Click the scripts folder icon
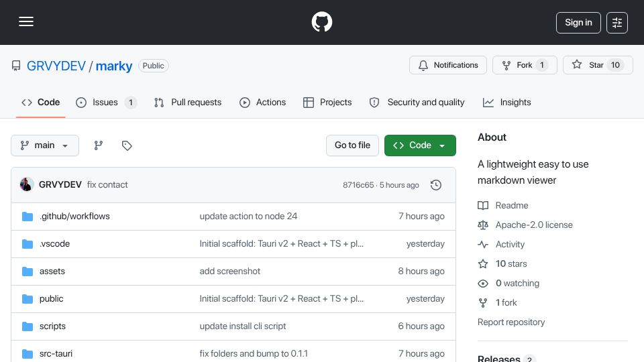Image resolution: width=644 pixels, height=362 pixels. pos(28,326)
